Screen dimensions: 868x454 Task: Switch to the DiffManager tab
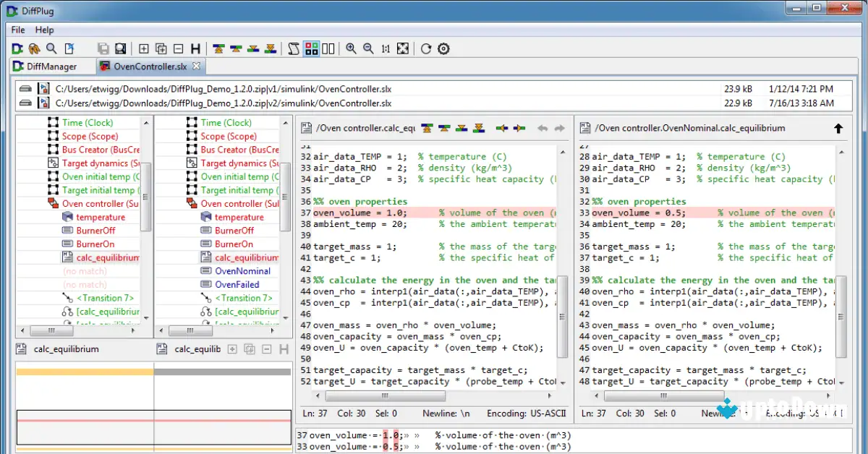51,65
